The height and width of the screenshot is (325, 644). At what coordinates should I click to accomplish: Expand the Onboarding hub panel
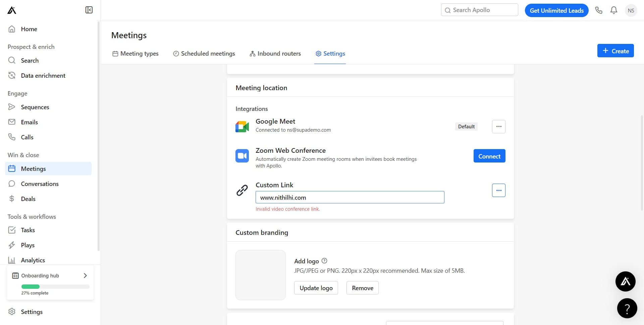click(x=85, y=275)
